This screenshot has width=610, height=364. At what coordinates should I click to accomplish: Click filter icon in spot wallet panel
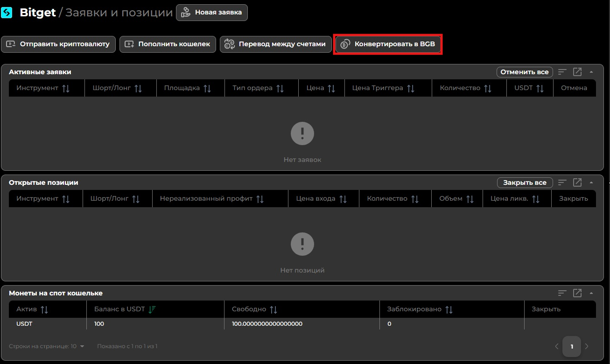point(562,293)
